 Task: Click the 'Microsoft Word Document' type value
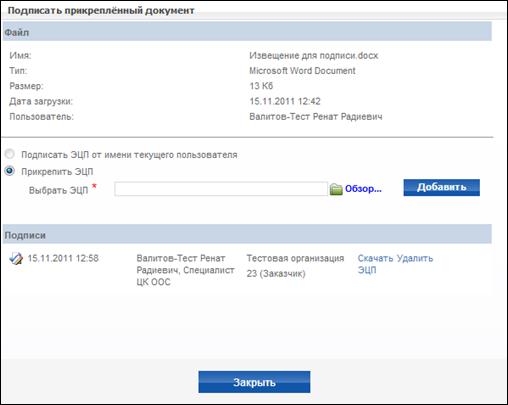[302, 71]
